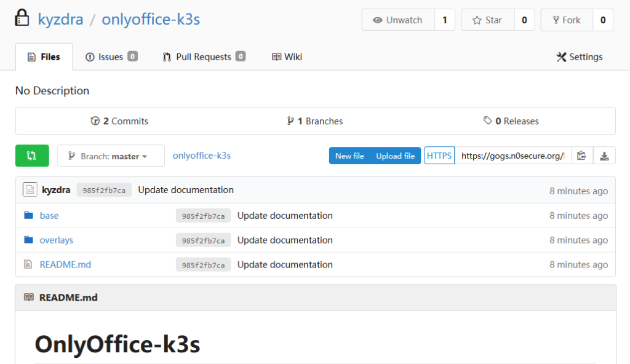View the 0 Releases page

coord(511,121)
